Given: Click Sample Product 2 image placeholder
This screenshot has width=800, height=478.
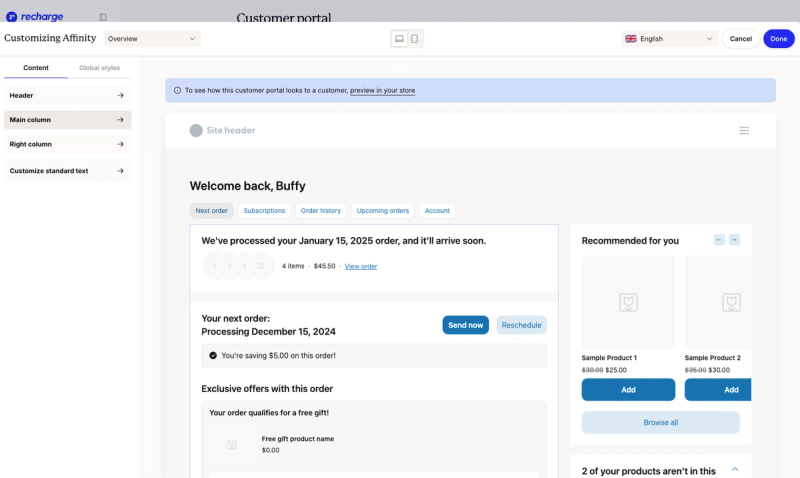Looking at the screenshot, I should (x=718, y=302).
